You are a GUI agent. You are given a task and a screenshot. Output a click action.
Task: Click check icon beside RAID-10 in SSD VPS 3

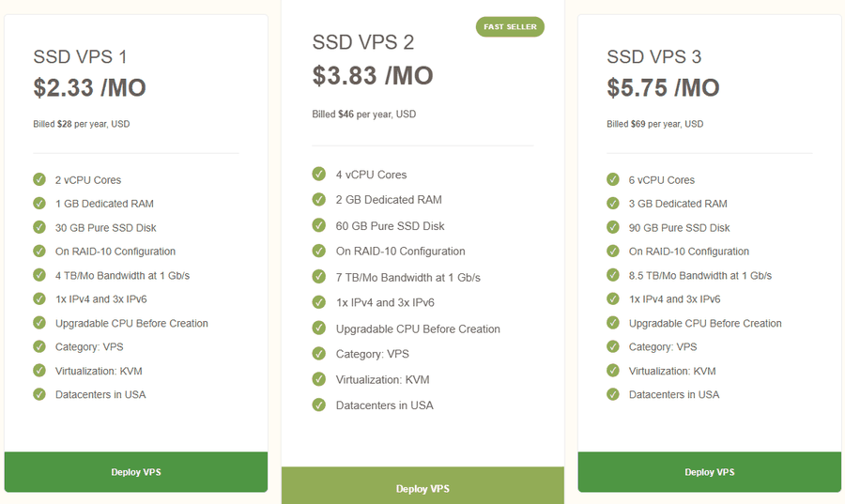613,251
